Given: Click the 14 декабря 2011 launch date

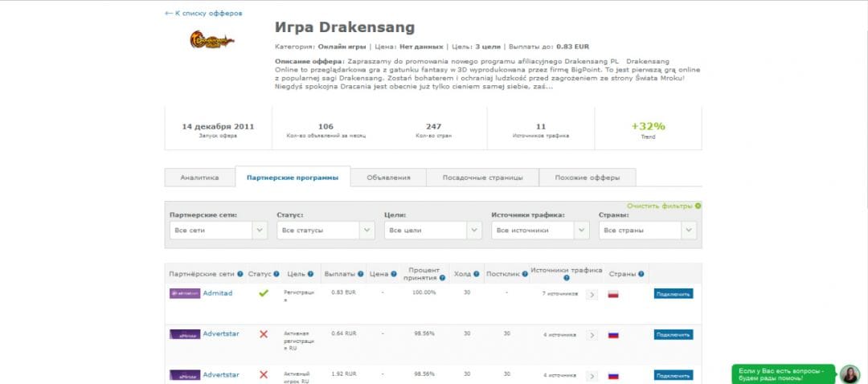Looking at the screenshot, I should [x=218, y=127].
